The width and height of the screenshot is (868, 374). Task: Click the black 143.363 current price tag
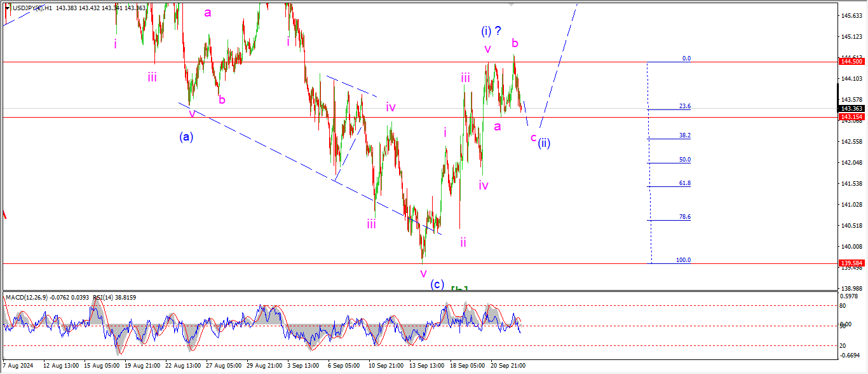[x=851, y=109]
